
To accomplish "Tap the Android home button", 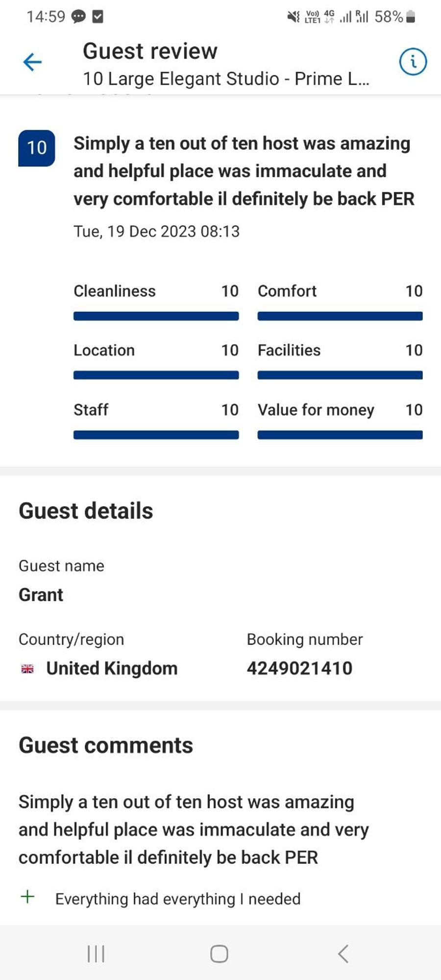I will click(219, 954).
